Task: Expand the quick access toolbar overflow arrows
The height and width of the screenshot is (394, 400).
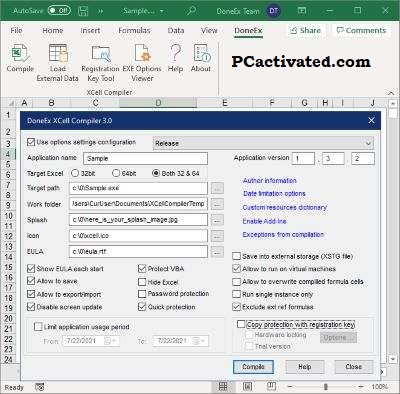Action: coord(100,11)
